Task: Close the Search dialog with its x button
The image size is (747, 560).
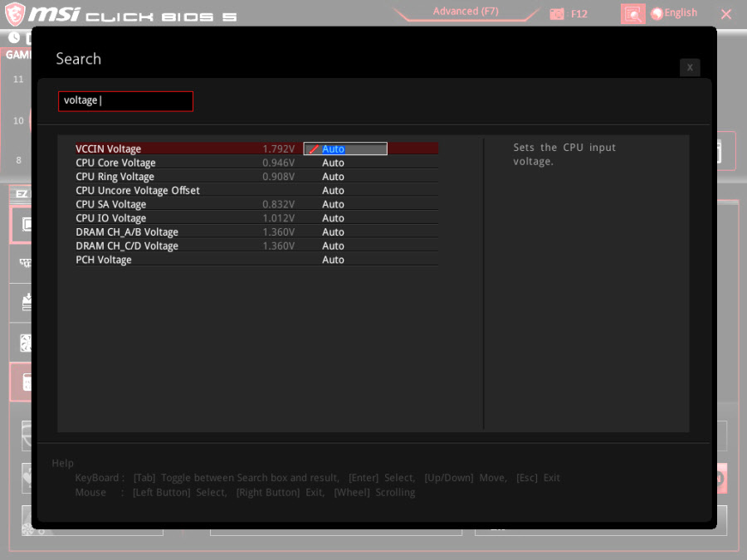Action: coord(690,68)
